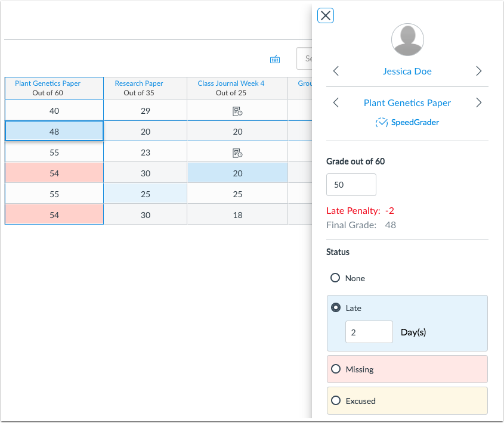Screen dimensions: 504x423
Task: Open the keyboard shortcuts dialog
Action: point(274,59)
